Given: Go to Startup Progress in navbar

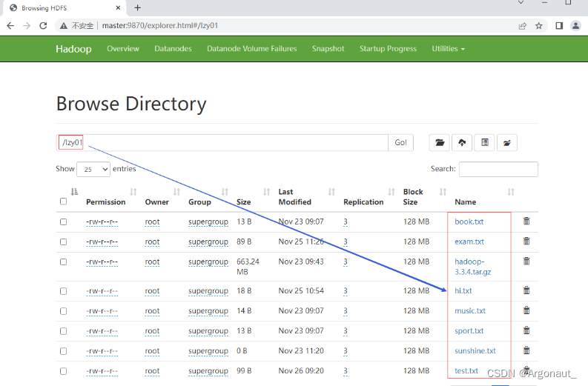Looking at the screenshot, I should pos(388,49).
